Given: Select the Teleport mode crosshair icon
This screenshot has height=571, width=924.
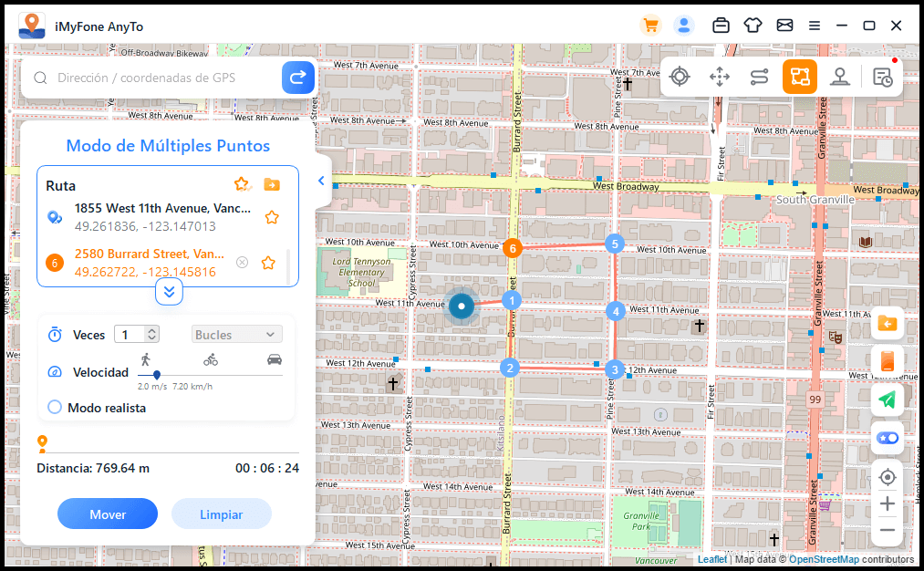Looking at the screenshot, I should coord(680,77).
